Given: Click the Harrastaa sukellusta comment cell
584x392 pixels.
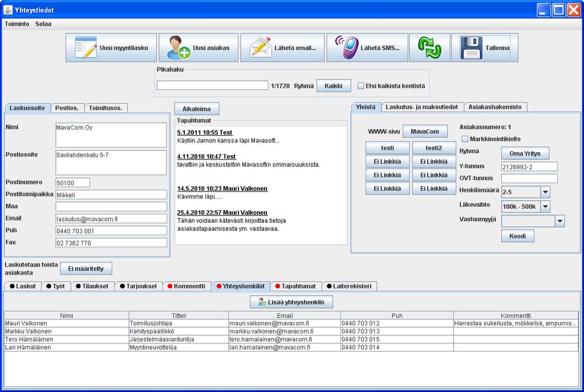Looking at the screenshot, I should coord(516,324).
